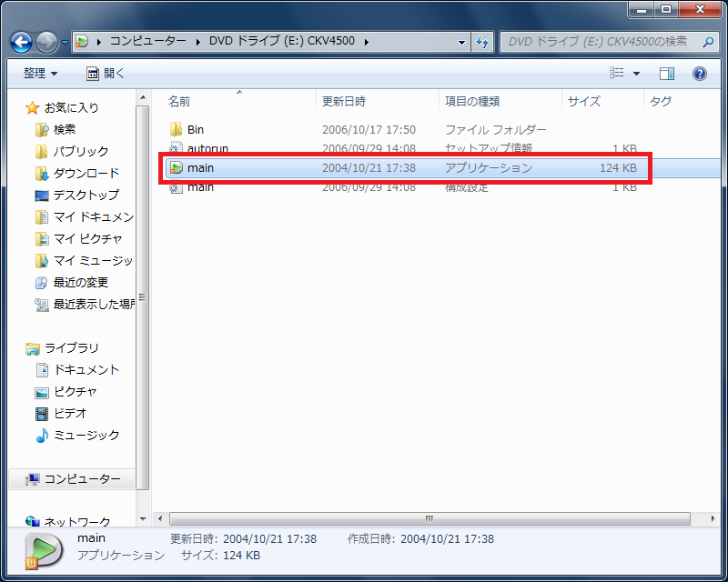The image size is (728, 582).
Task: Expand the address bar history dropdown
Action: coord(460,42)
